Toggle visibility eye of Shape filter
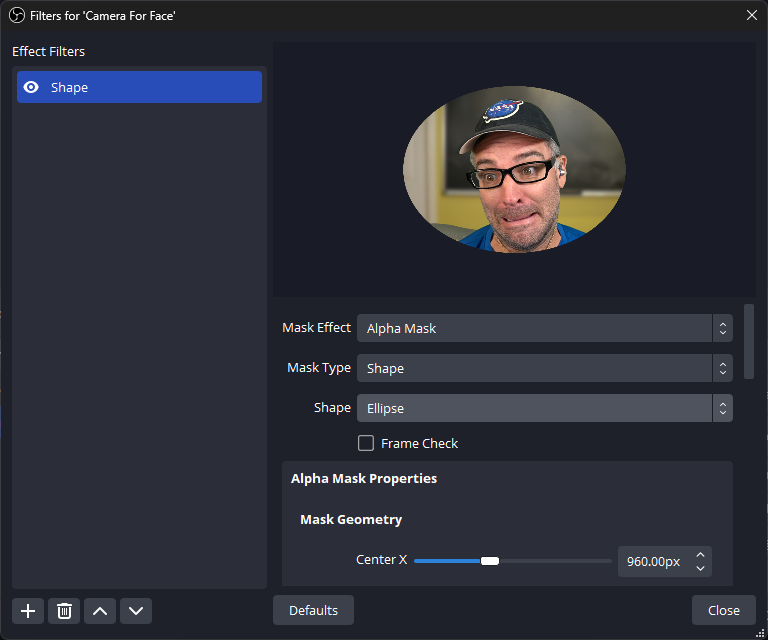Image resolution: width=768 pixels, height=640 pixels. pos(31,87)
